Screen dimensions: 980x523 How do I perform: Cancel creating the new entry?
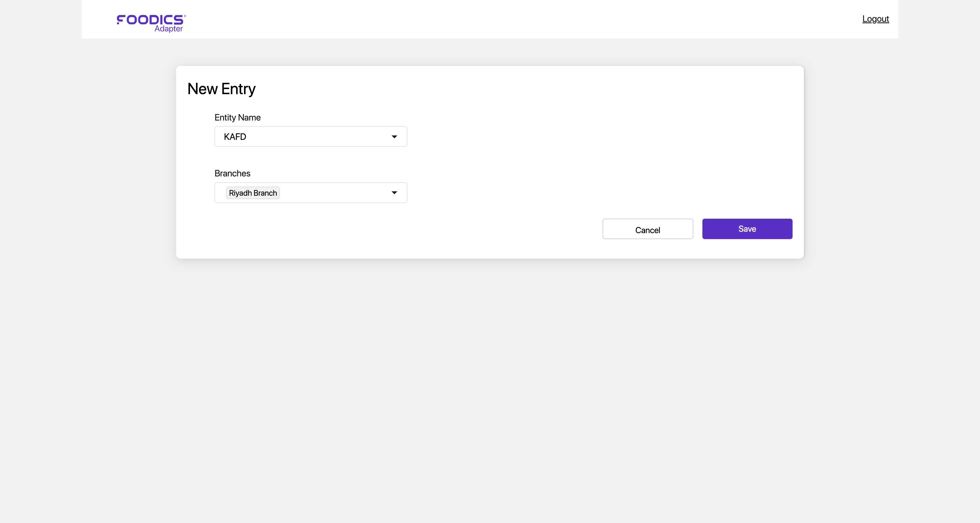tap(647, 229)
